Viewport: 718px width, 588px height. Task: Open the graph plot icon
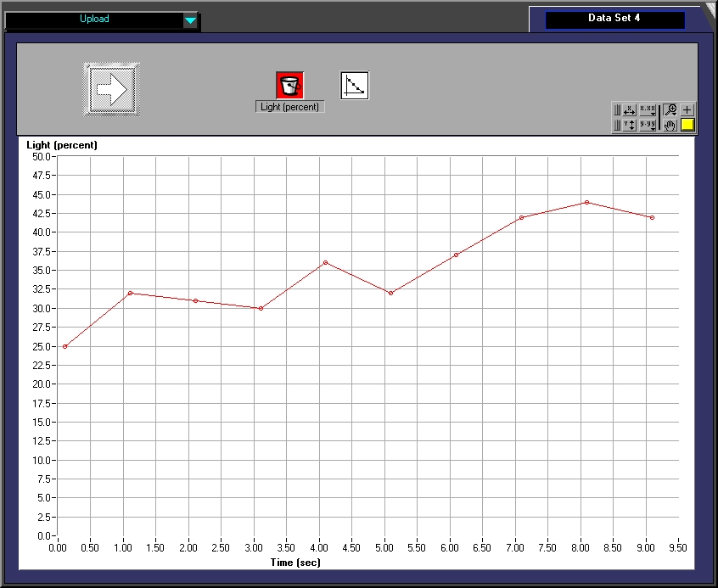tap(355, 85)
